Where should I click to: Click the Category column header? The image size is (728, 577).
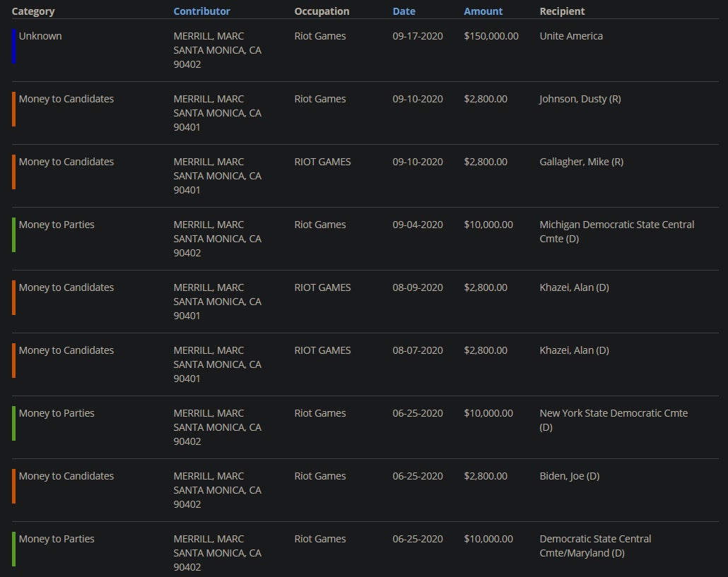pyautogui.click(x=33, y=11)
